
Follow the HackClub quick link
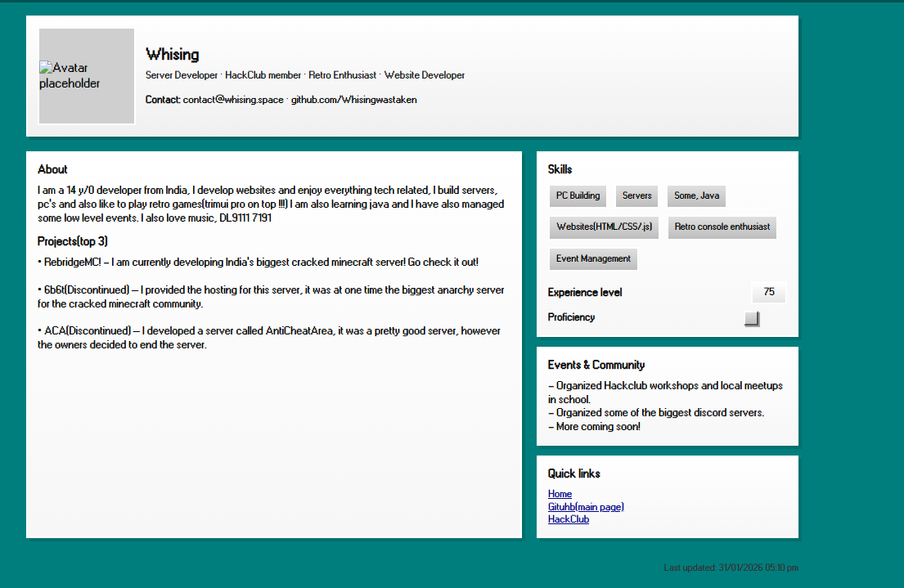568,519
